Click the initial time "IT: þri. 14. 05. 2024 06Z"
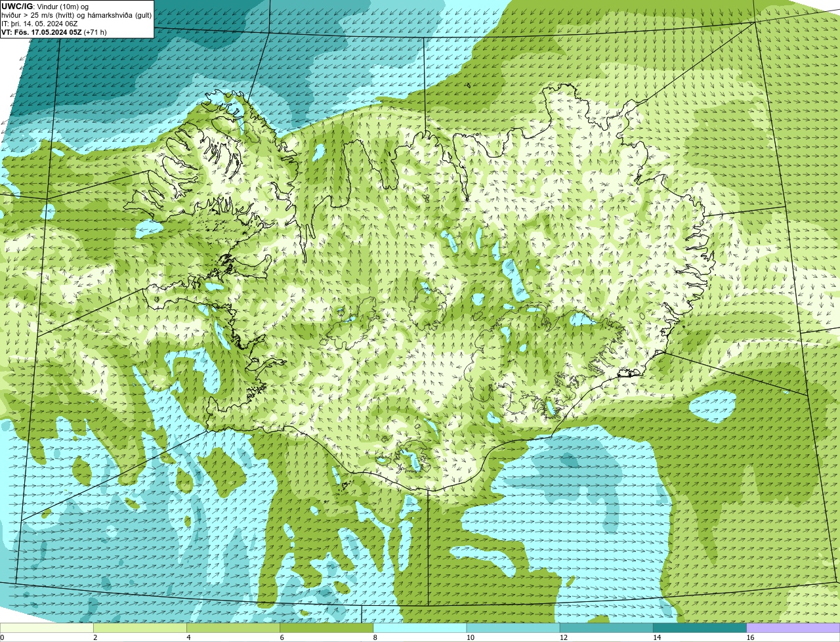The height and width of the screenshot is (642, 840). [41, 24]
